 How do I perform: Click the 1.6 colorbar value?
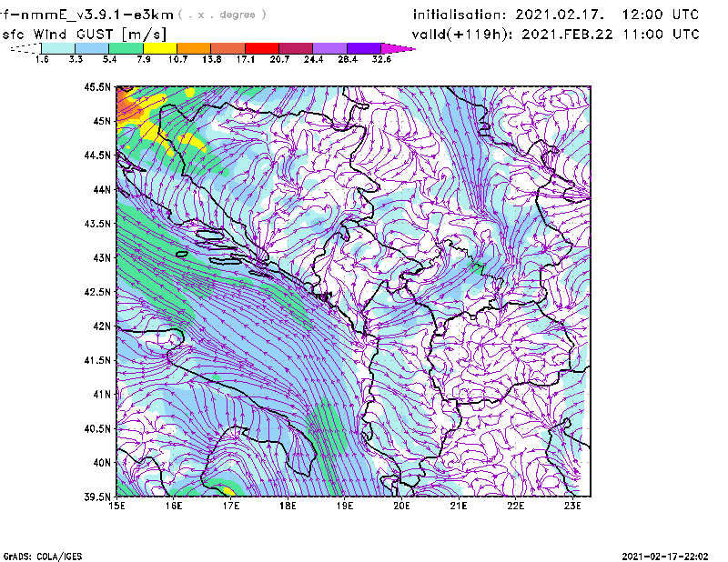(x=42, y=59)
